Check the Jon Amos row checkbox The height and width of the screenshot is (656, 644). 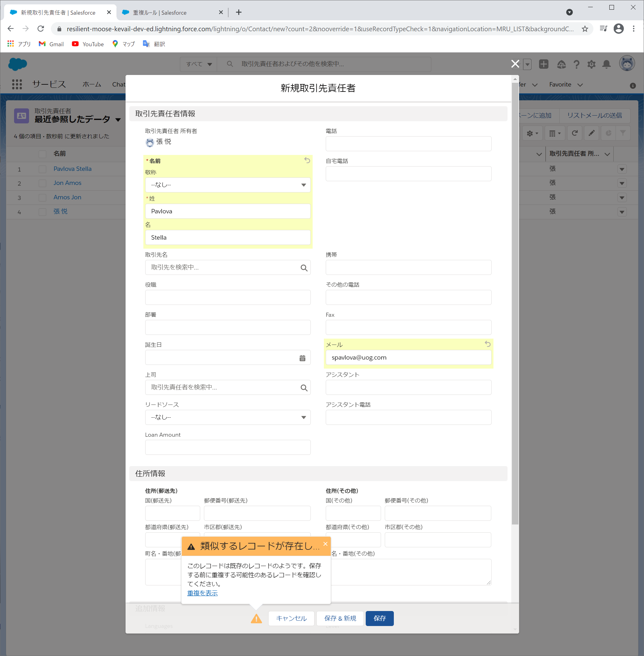42,183
